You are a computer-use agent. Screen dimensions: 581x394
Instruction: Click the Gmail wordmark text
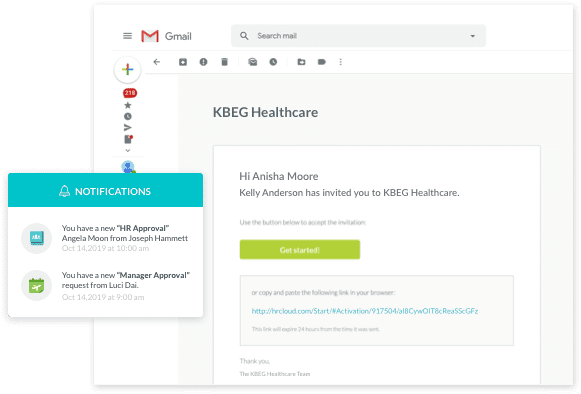(x=178, y=36)
